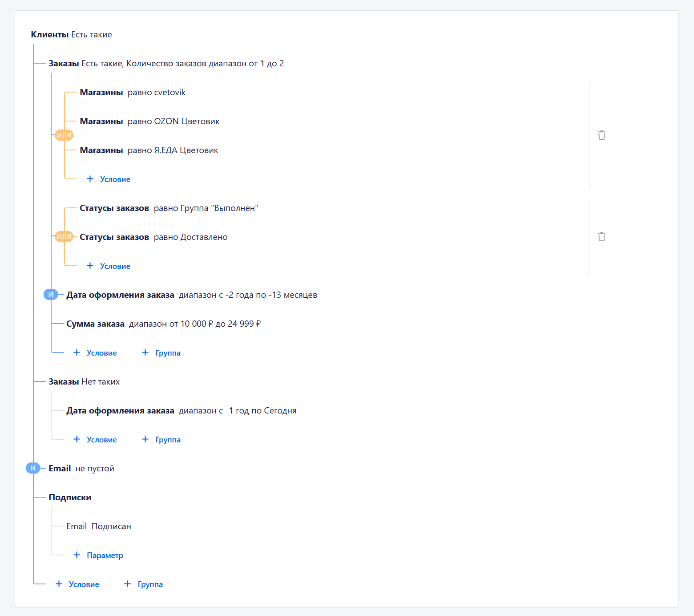Add a condition to the shops group

tap(109, 179)
